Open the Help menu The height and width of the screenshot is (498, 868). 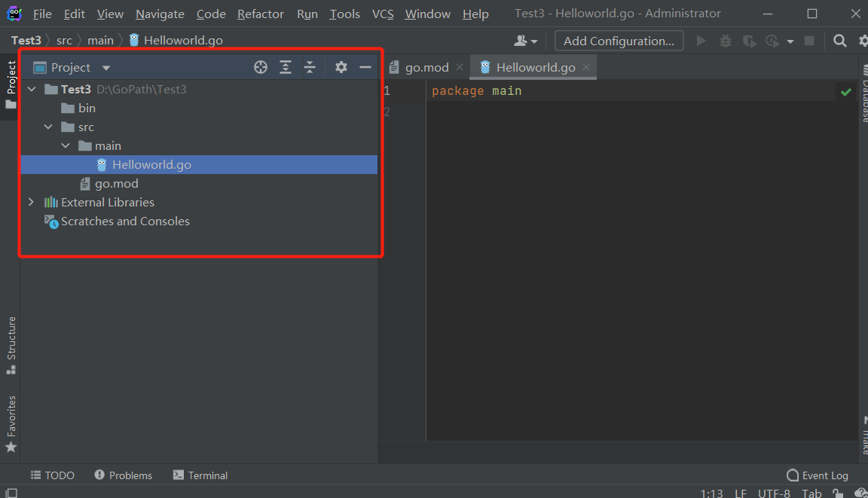475,14
